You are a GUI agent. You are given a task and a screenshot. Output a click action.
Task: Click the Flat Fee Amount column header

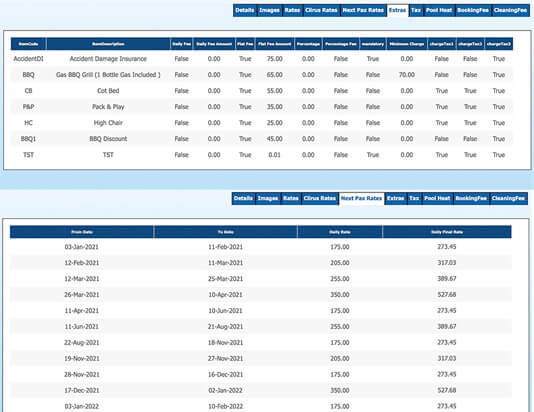tap(274, 44)
